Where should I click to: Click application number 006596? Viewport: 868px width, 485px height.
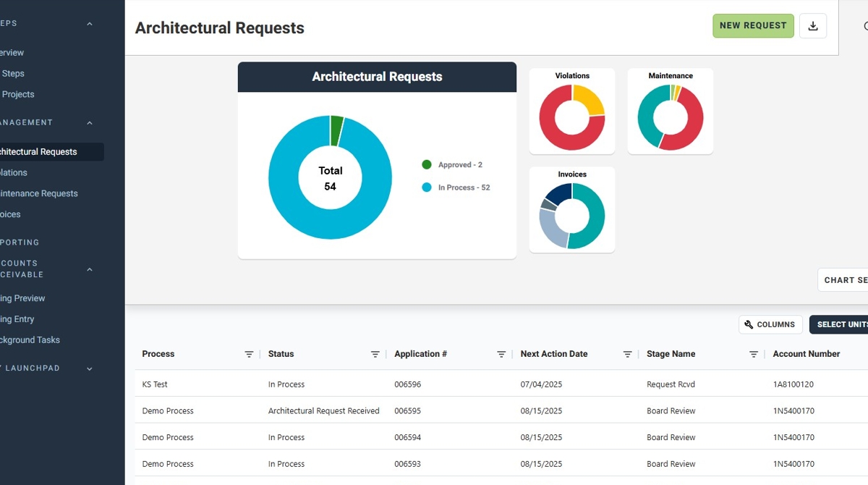click(x=407, y=385)
